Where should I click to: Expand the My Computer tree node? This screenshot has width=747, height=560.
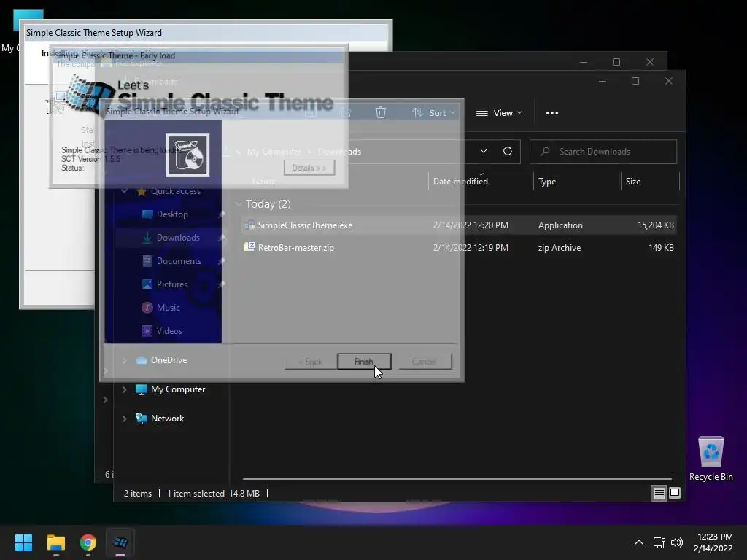124,389
